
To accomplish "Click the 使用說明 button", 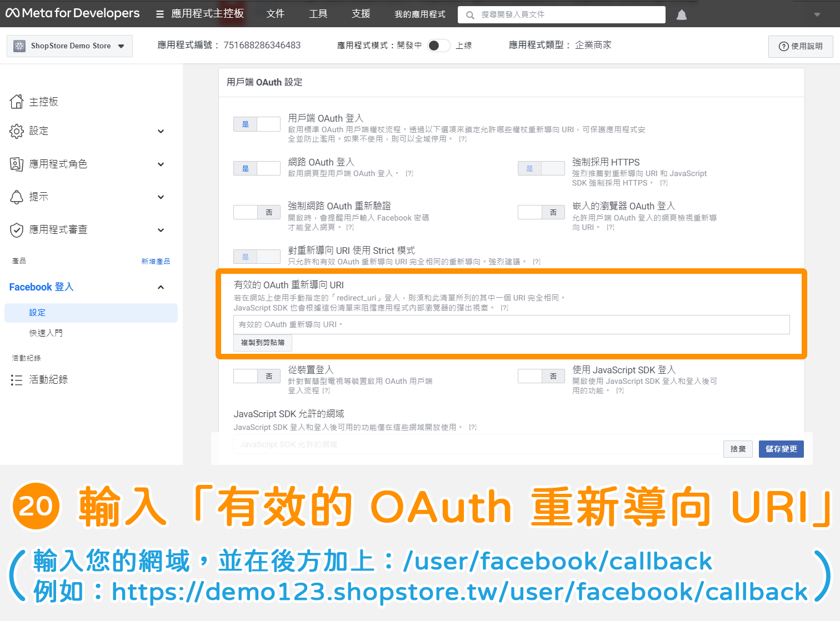I will click(x=801, y=46).
